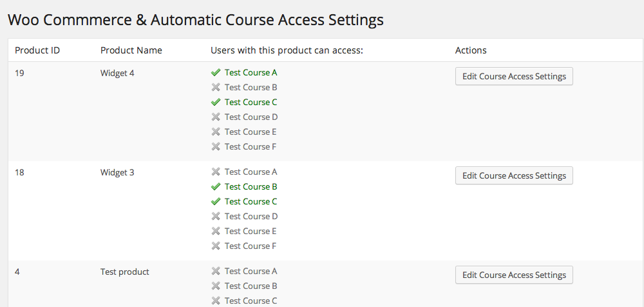Click the Widget 4 product name
Image resolution: width=644 pixels, height=307 pixels.
(117, 74)
